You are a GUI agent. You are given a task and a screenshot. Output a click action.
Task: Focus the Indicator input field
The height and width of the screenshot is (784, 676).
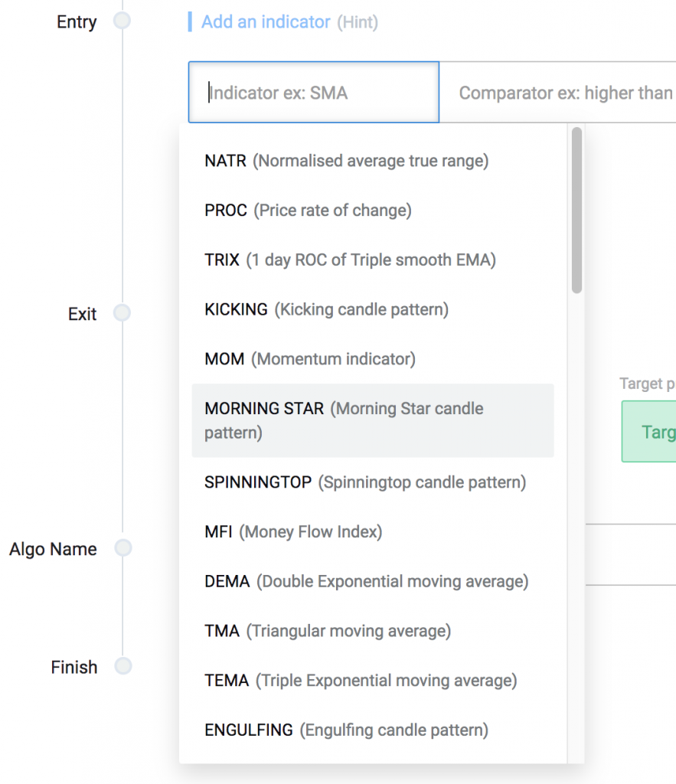[313, 91]
